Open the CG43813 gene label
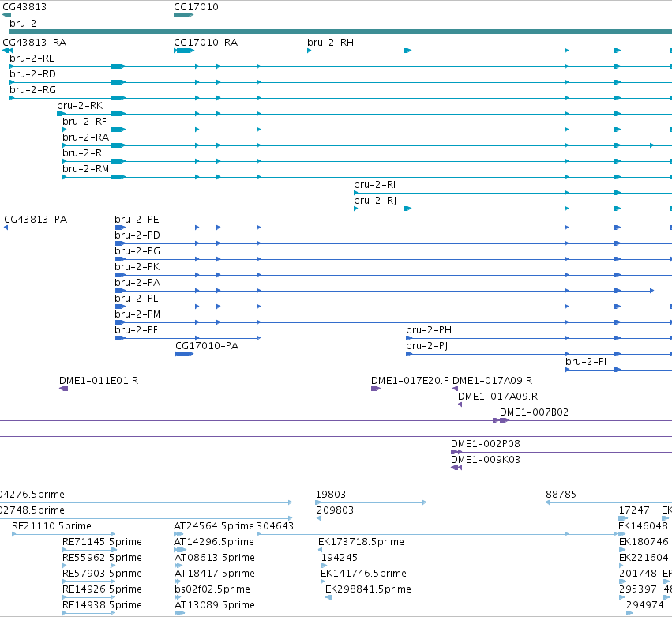This screenshot has height=617, width=672. [x=24, y=7]
